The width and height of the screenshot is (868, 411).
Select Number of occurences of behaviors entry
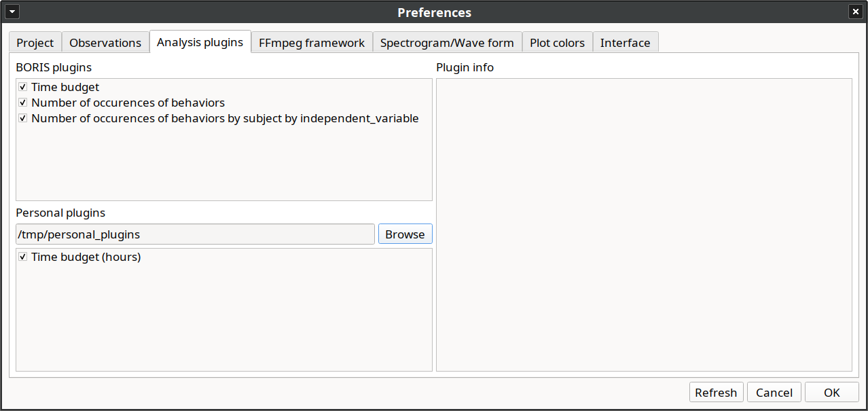click(x=128, y=103)
